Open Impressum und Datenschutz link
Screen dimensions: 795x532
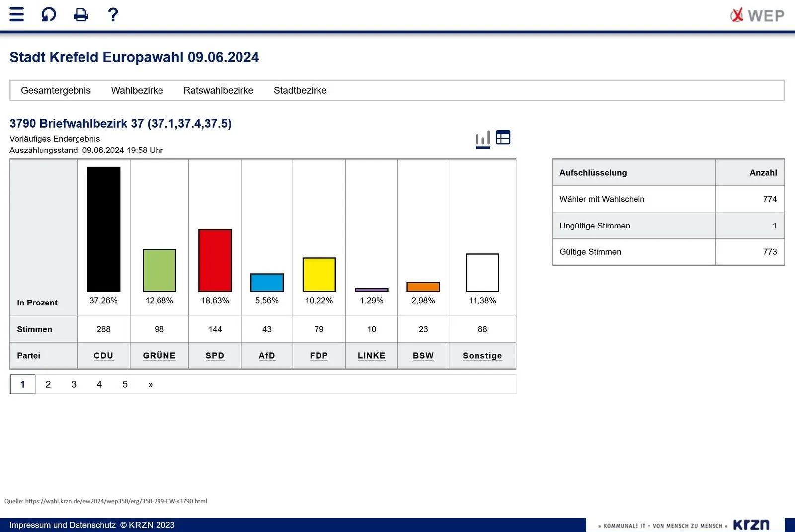63,525
